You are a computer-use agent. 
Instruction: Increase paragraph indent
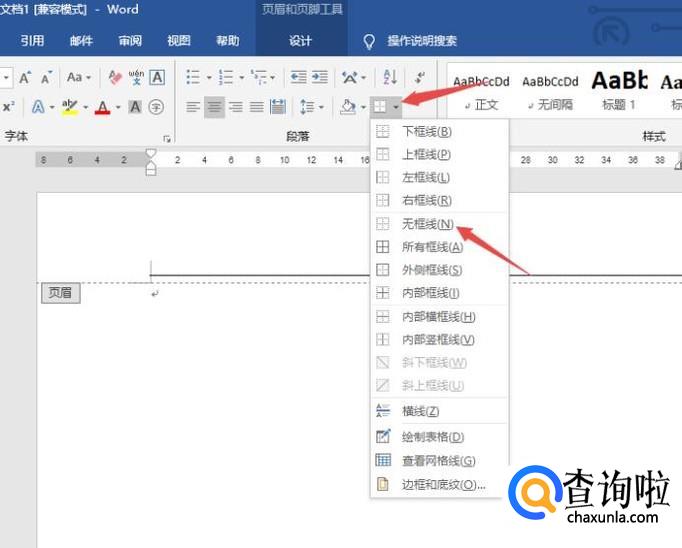click(x=319, y=77)
